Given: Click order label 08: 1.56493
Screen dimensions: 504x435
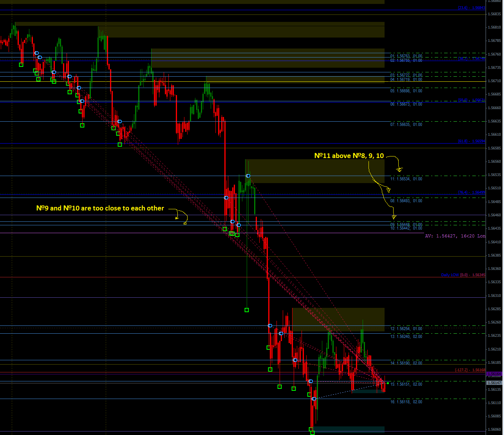Looking at the screenshot, I should (406, 201).
